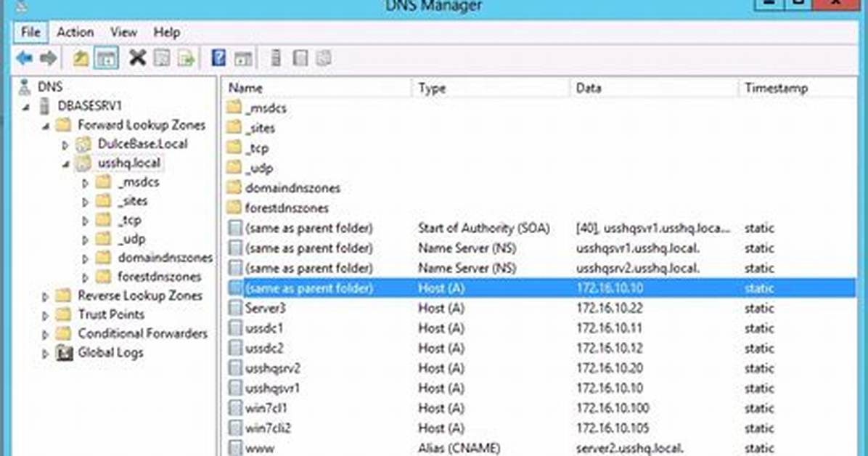Viewport: 868px width, 456px height.
Task: Select forestdnszones in the tree
Action: (160, 277)
